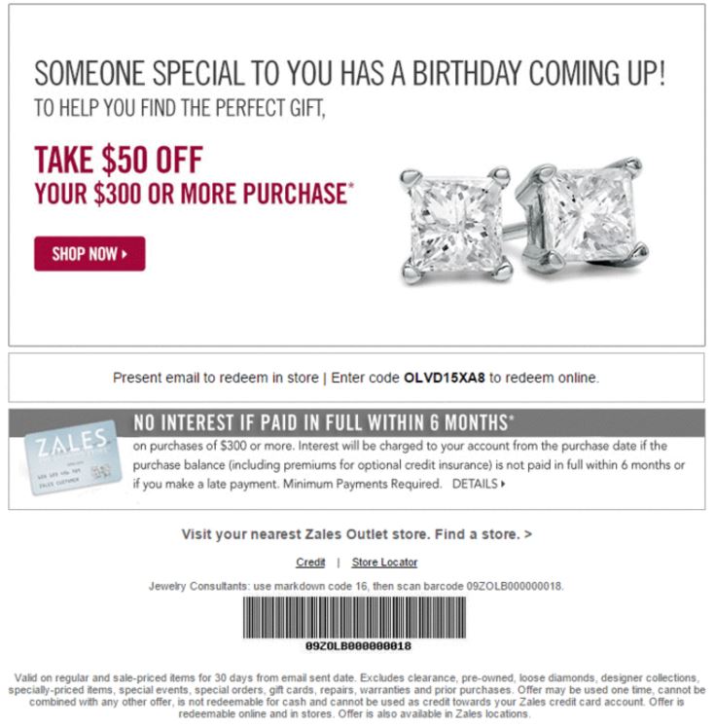This screenshot has height=728, width=715.
Task: Click the Your $300 or More Purchase text
Action: pos(194,193)
